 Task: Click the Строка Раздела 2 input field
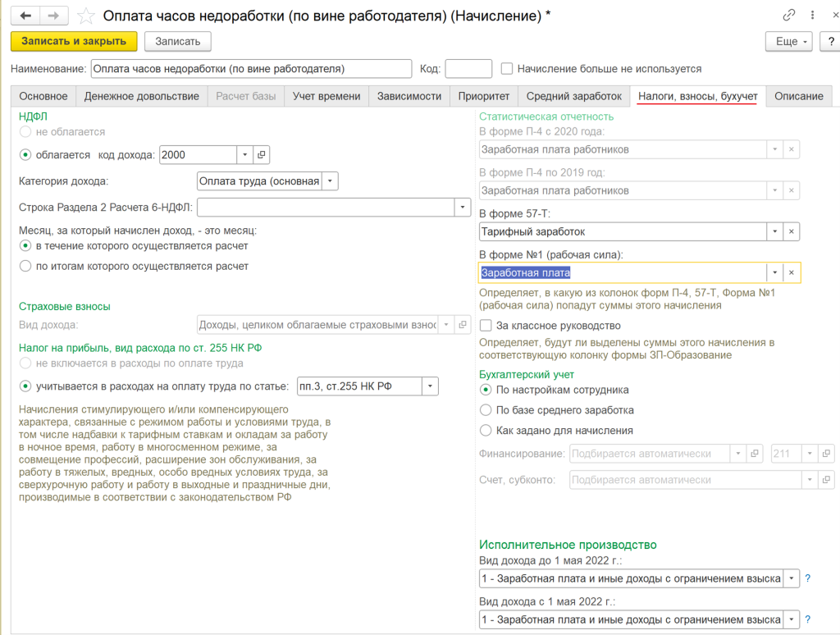(326, 208)
